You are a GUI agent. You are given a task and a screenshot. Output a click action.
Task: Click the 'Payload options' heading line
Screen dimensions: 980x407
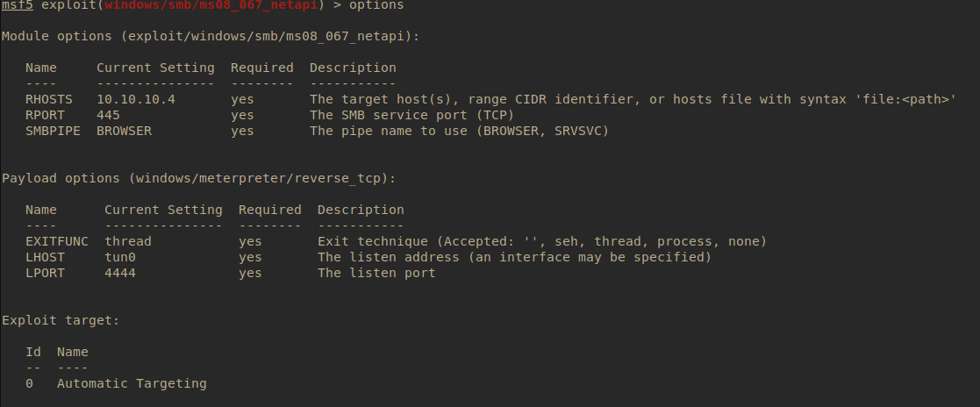point(198,178)
